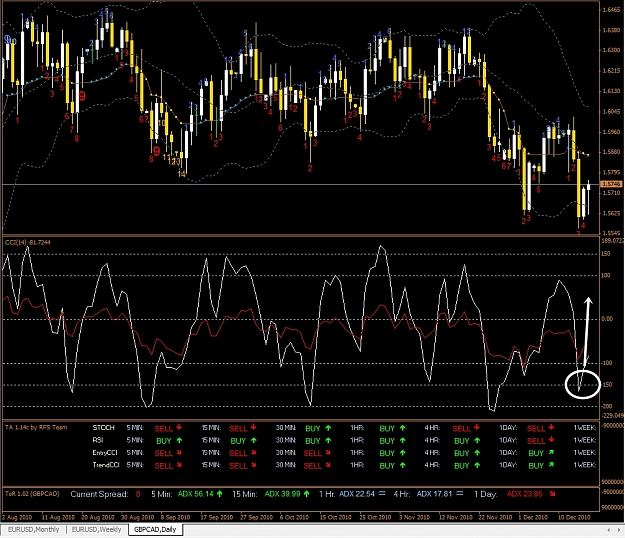Viewport: 625px width, 538px height.
Task: Click the right chart-tab scroll arrow
Action: click(x=619, y=530)
